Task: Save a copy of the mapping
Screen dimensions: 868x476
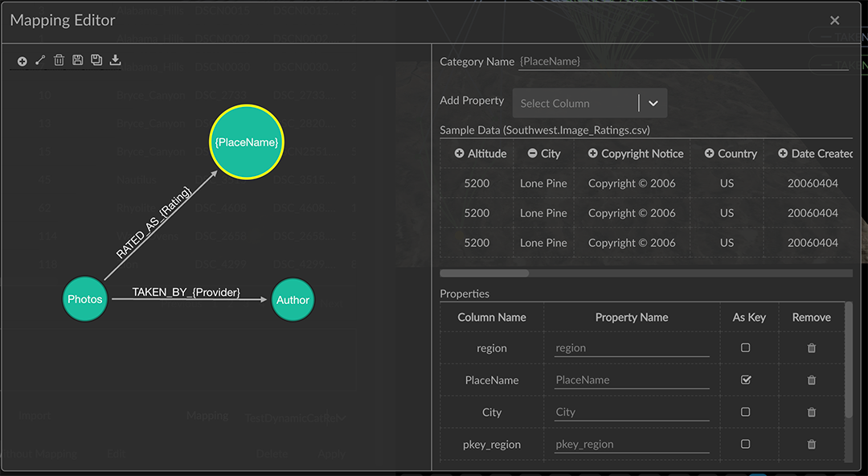Action: 96,60
